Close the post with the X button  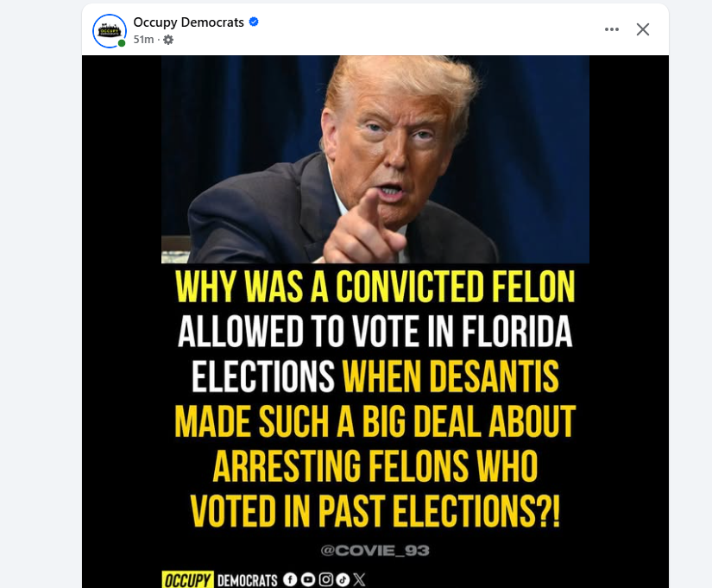click(x=643, y=29)
